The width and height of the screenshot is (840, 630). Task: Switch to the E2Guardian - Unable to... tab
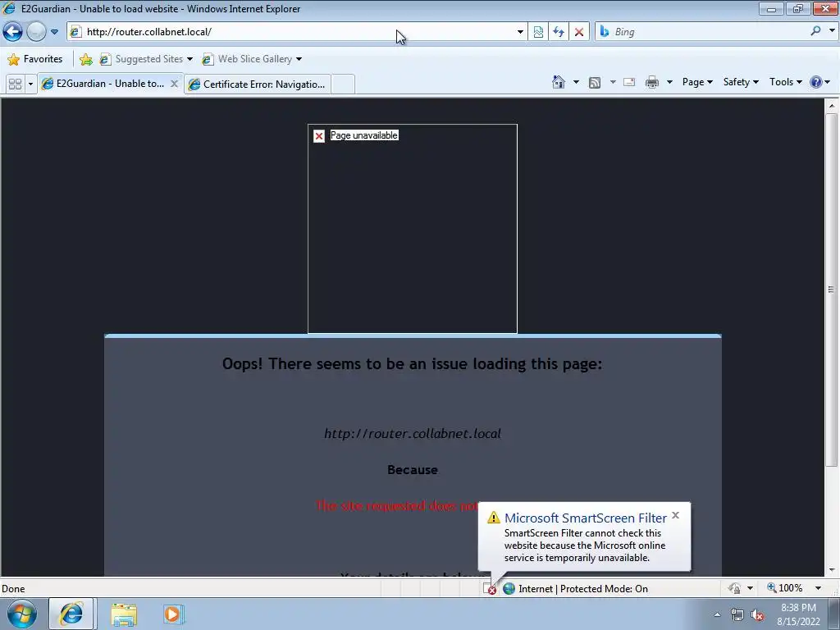(104, 84)
